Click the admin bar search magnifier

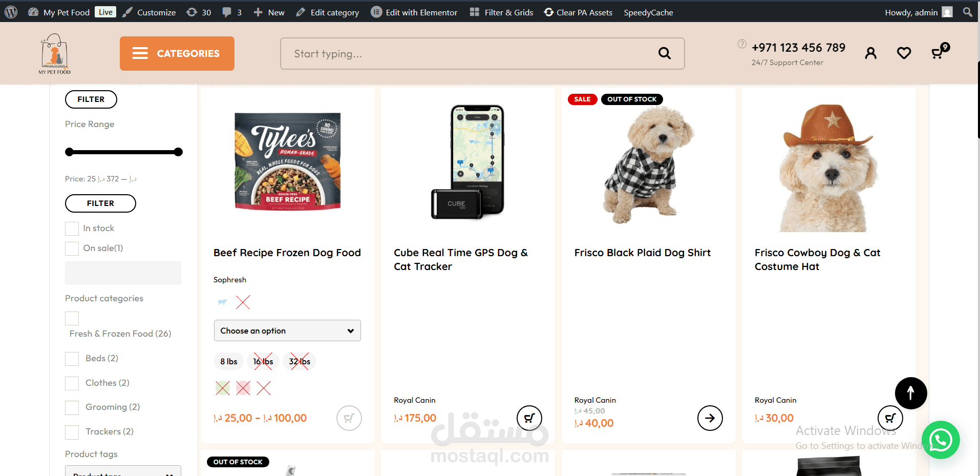(x=967, y=12)
